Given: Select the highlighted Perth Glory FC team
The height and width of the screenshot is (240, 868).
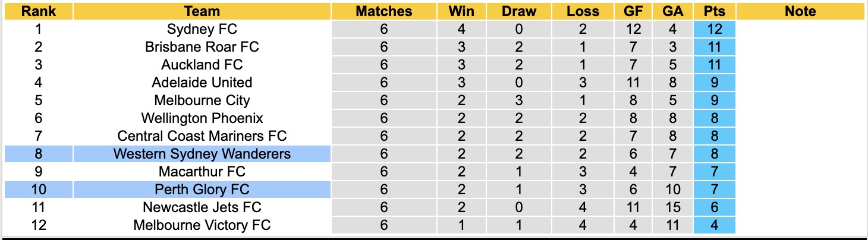Looking at the screenshot, I should point(202,190).
